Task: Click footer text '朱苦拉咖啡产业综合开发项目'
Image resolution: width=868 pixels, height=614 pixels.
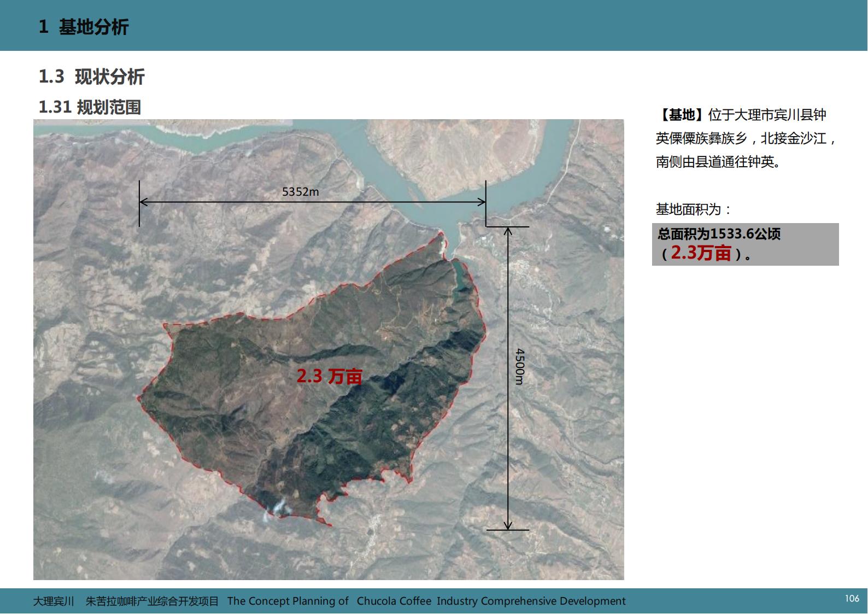Action: (152, 601)
